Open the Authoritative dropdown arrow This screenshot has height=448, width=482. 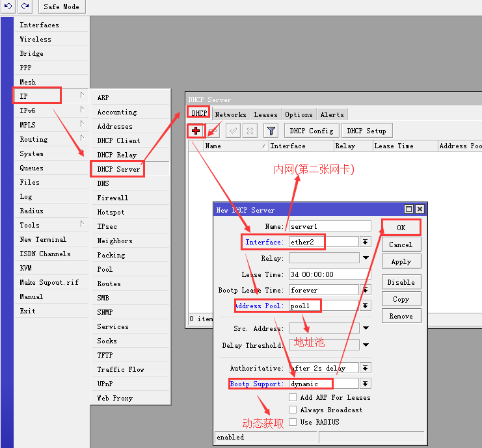click(365, 368)
